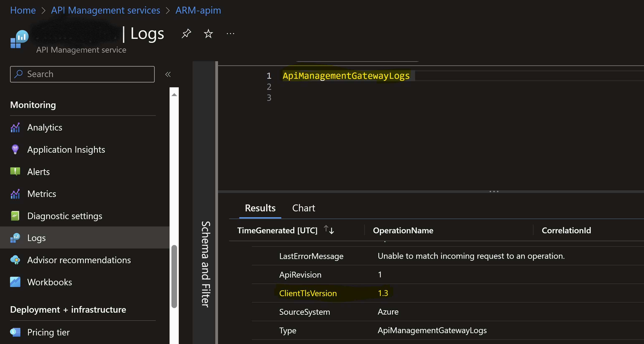This screenshot has width=644, height=344.
Task: Open Application Insights in sidebar
Action: (x=66, y=150)
